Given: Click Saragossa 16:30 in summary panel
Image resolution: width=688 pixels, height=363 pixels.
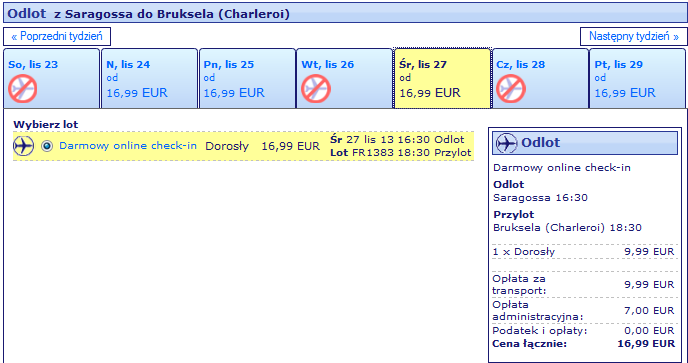Looking at the screenshot, I should click(x=540, y=198).
